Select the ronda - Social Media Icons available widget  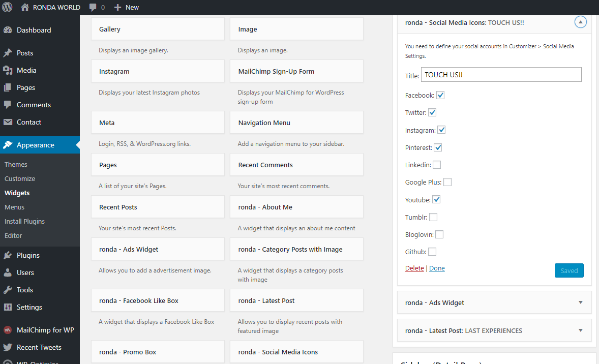296,352
